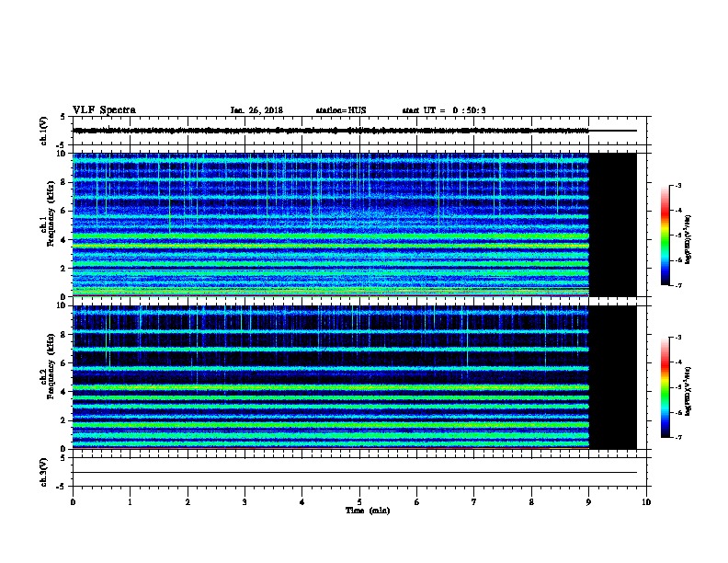Screen dimensions: 728x563
Task: Click the black no-data block in ch.2 spectrogram
Action: click(x=613, y=377)
